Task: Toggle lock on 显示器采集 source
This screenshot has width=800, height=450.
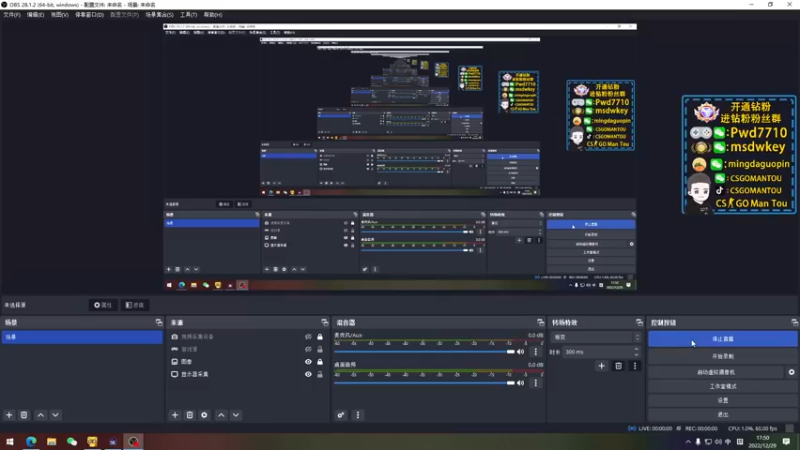Action: tap(320, 374)
